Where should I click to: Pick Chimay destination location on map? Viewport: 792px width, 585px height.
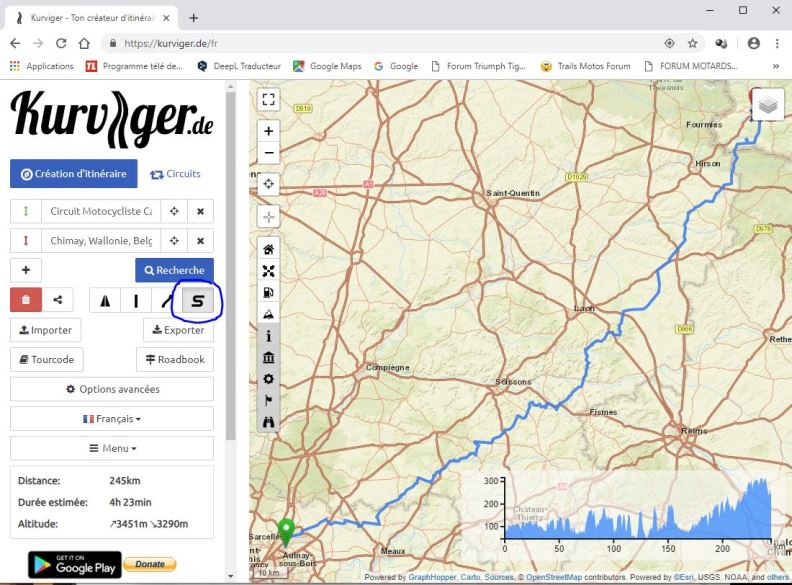pyautogui.click(x=174, y=240)
